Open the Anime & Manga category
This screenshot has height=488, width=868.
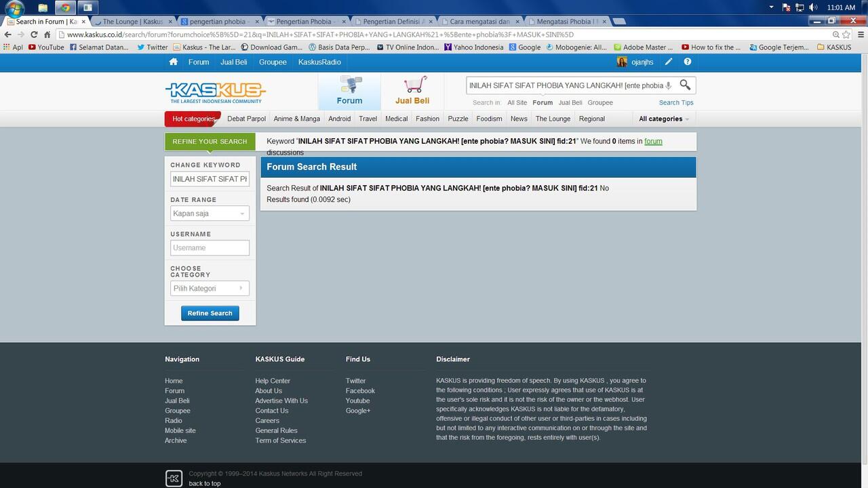pos(297,119)
